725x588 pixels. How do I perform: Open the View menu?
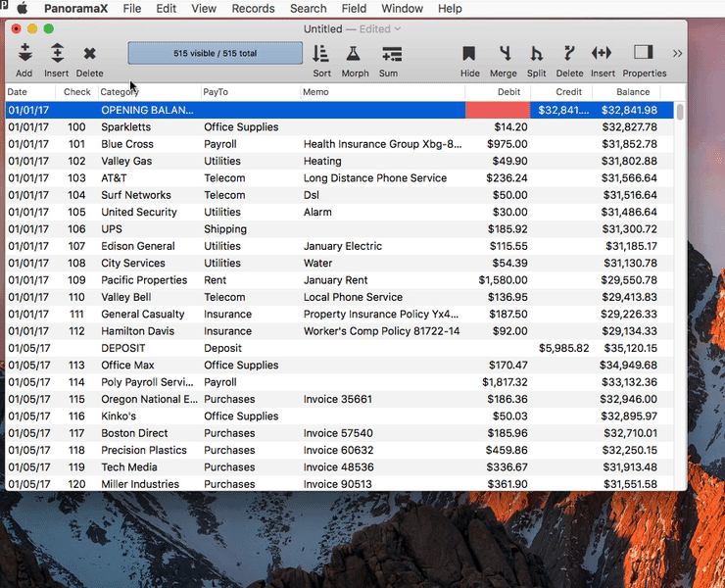pos(204,8)
